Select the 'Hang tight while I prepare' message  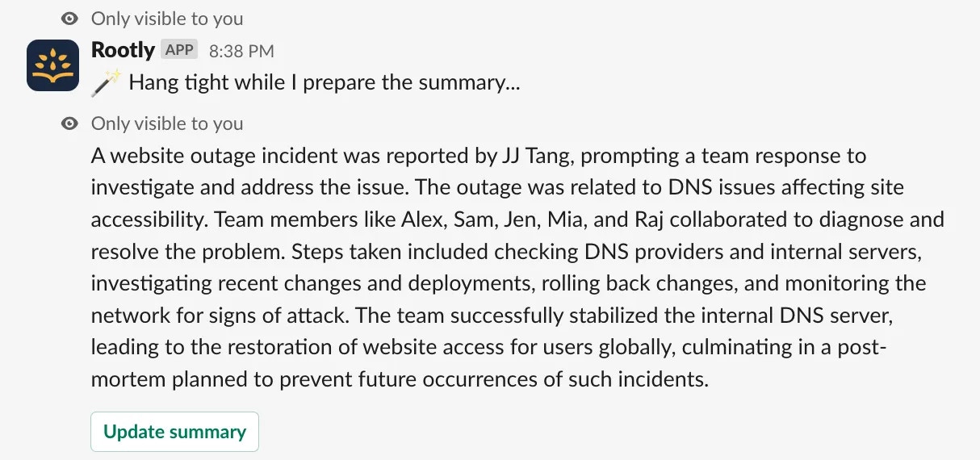coord(324,83)
